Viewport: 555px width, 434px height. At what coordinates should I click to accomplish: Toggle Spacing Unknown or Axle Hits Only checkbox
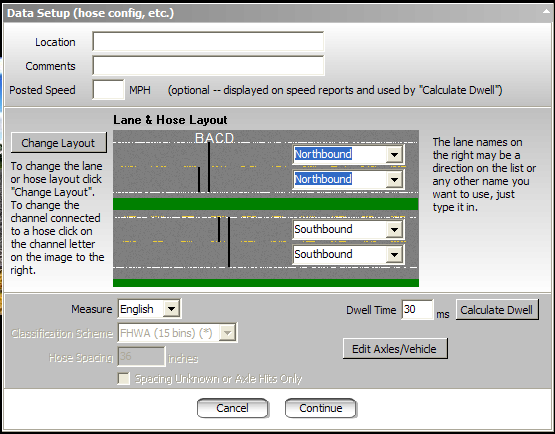(124, 378)
